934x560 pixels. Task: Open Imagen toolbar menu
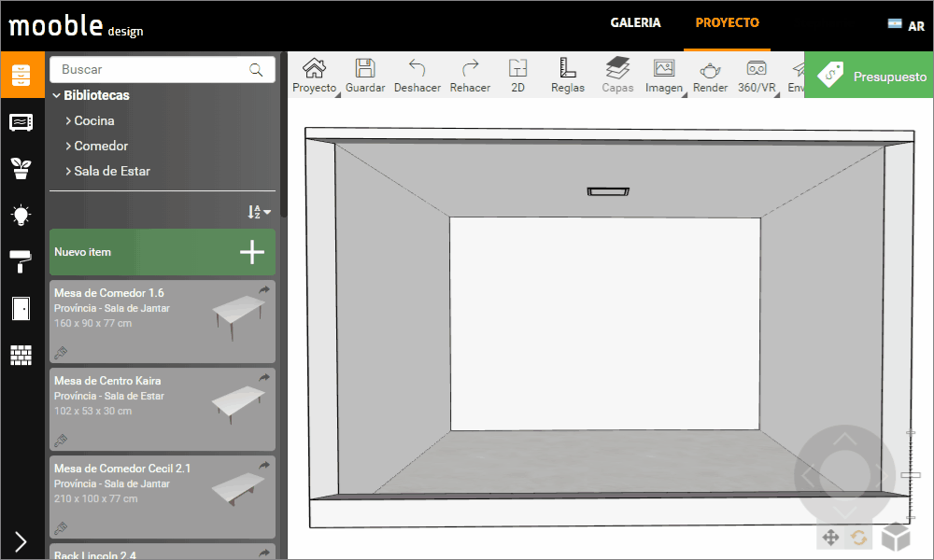[x=664, y=76]
